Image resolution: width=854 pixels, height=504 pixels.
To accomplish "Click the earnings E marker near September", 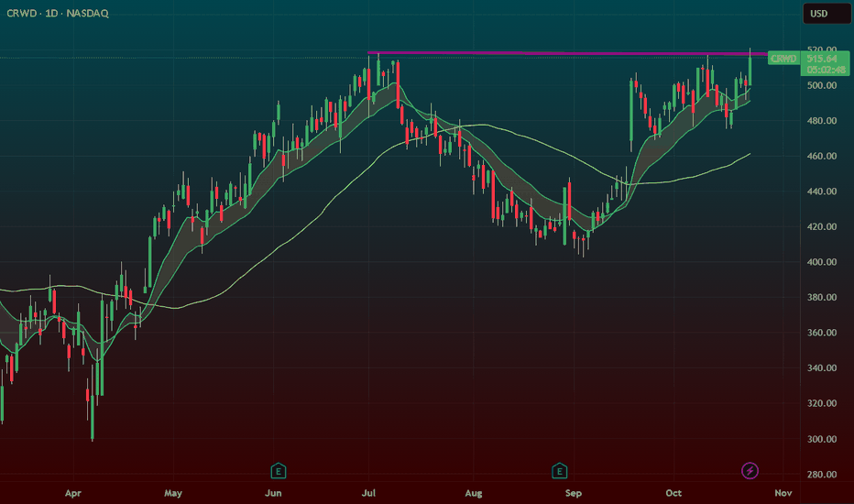I will [558, 471].
